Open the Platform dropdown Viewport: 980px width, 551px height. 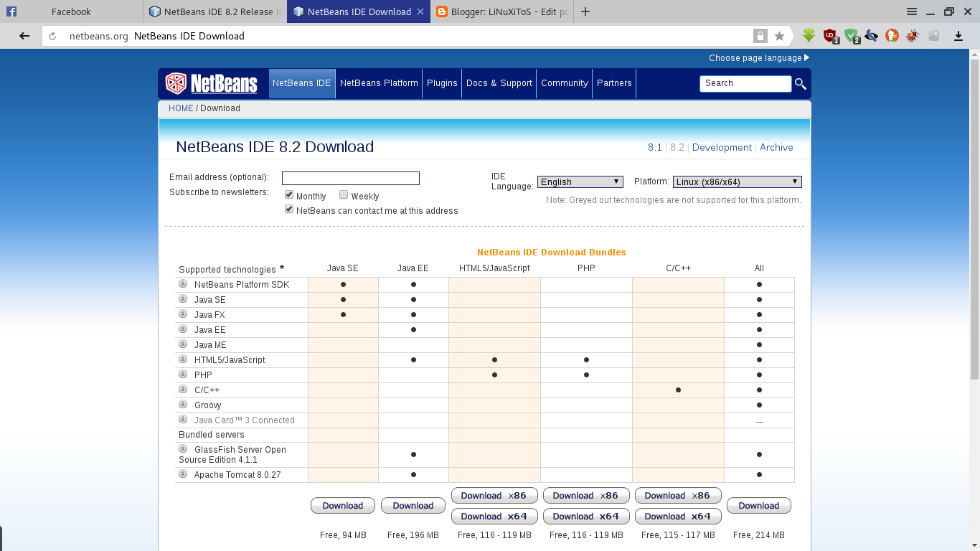pyautogui.click(x=737, y=182)
